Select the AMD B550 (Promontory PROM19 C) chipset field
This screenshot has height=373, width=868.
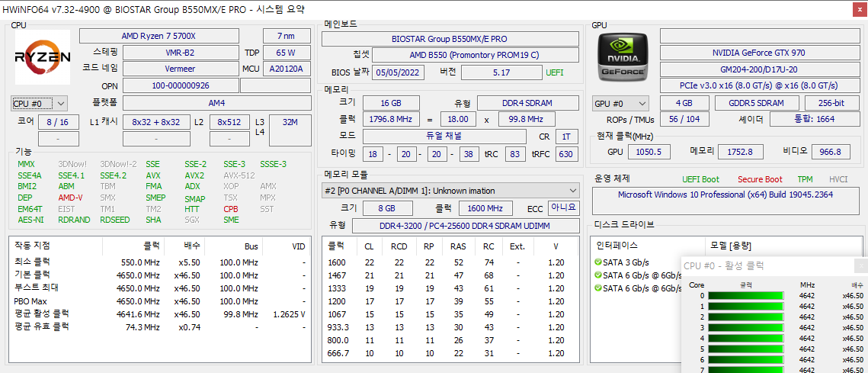pos(474,55)
